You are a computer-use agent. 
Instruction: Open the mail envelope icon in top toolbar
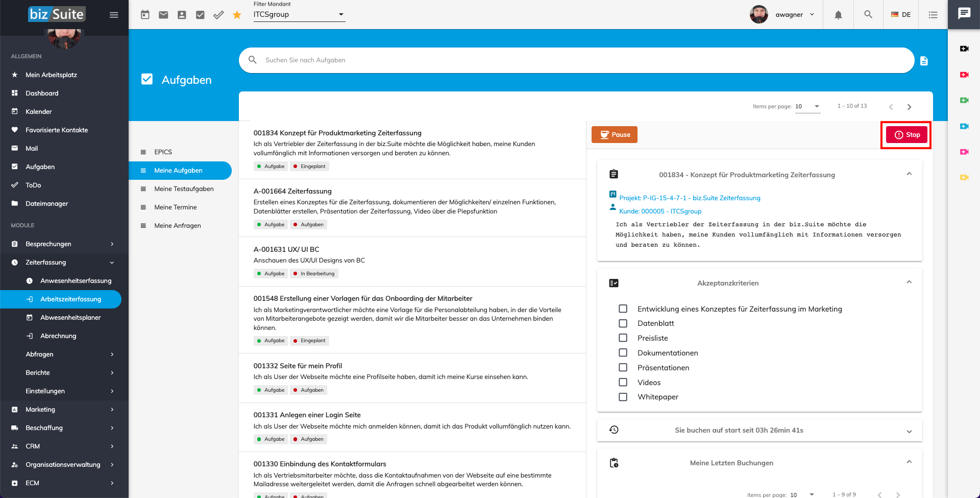point(163,15)
